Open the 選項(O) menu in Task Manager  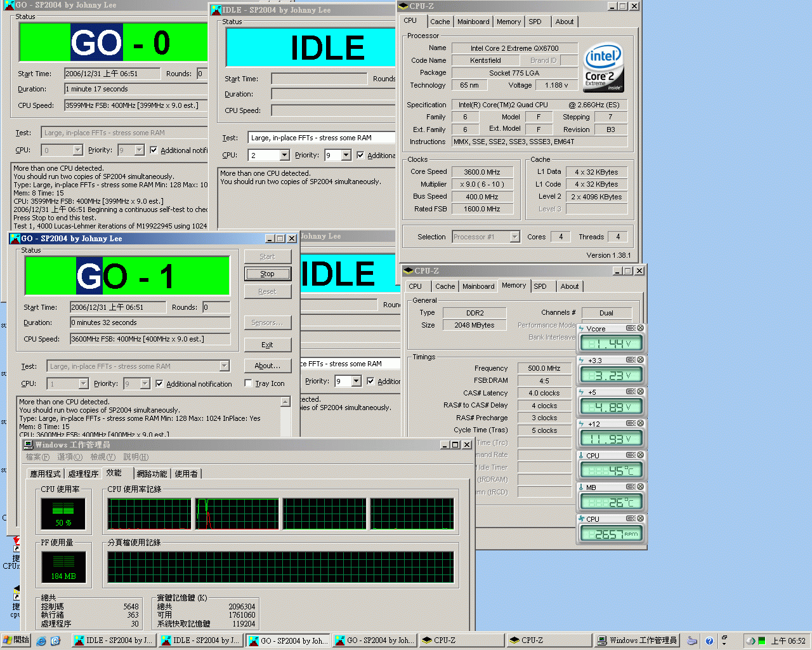[x=70, y=458]
